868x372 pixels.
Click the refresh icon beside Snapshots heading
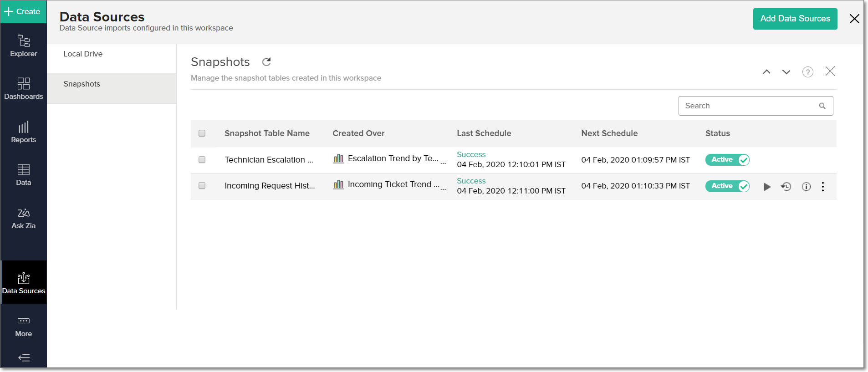266,62
